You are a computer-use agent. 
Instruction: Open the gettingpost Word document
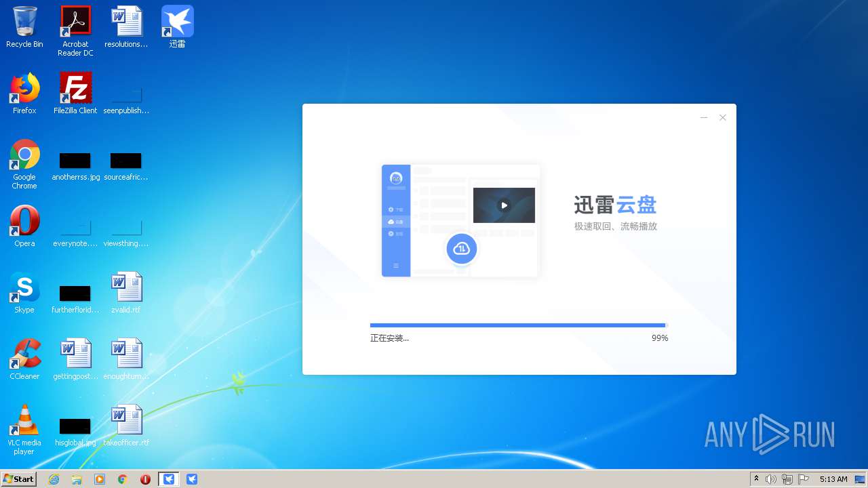[x=75, y=359]
